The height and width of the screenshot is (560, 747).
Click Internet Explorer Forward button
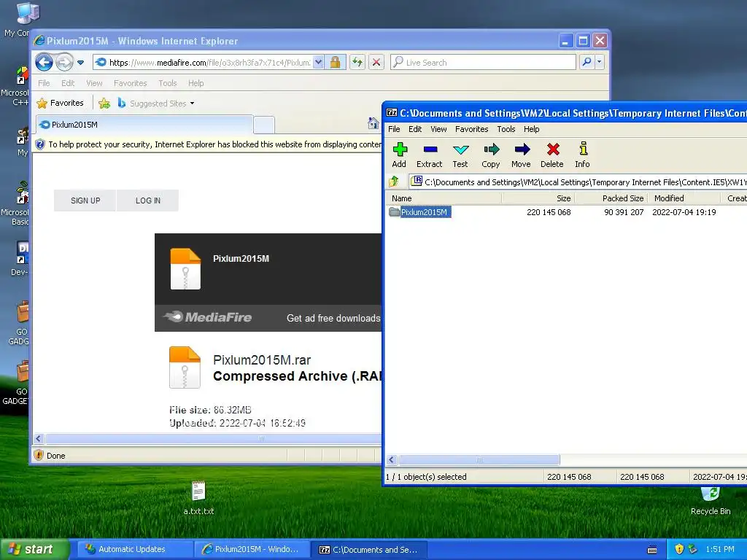tap(64, 63)
